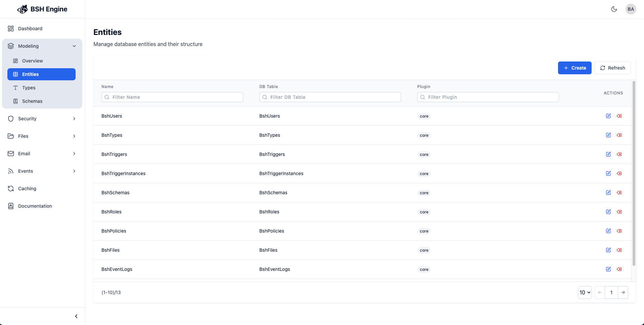Click the Create button
644x325 pixels.
point(574,68)
